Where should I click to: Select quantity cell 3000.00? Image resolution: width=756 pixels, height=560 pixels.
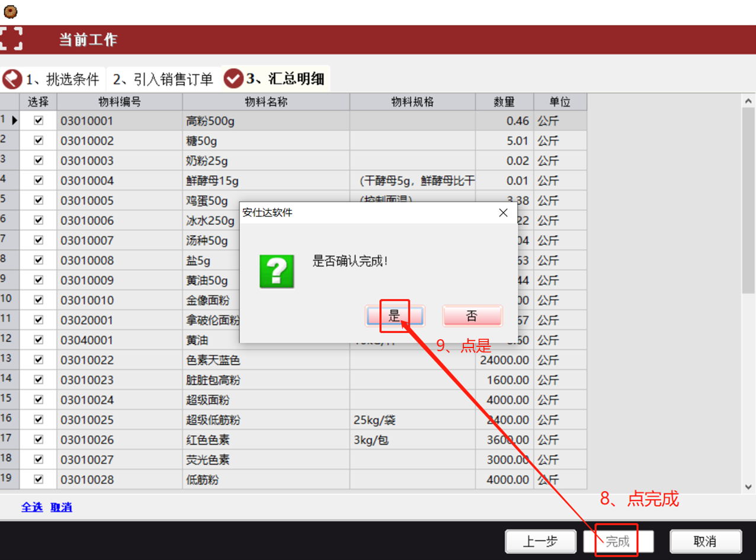click(504, 459)
